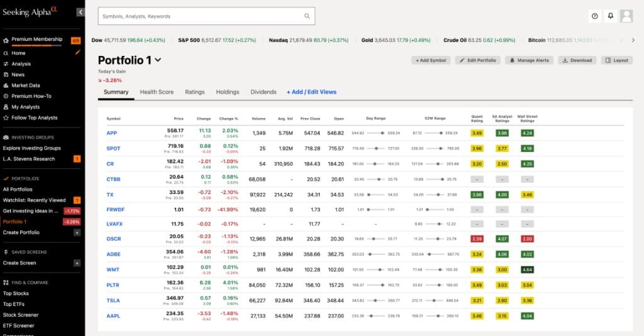Image resolution: width=644 pixels, height=336 pixels.
Task: Open the APP symbol link
Action: 112,133
